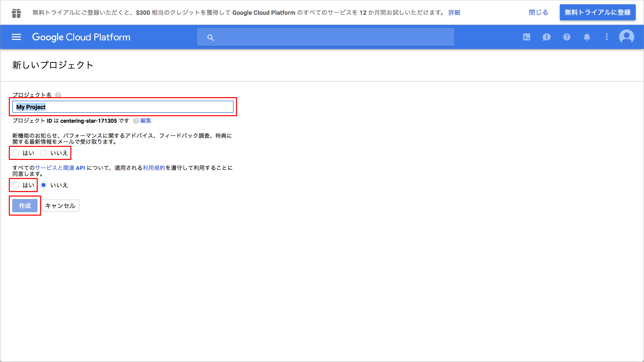Click the notifications bell icon
Image resolution: width=644 pixels, height=362 pixels.
(586, 37)
